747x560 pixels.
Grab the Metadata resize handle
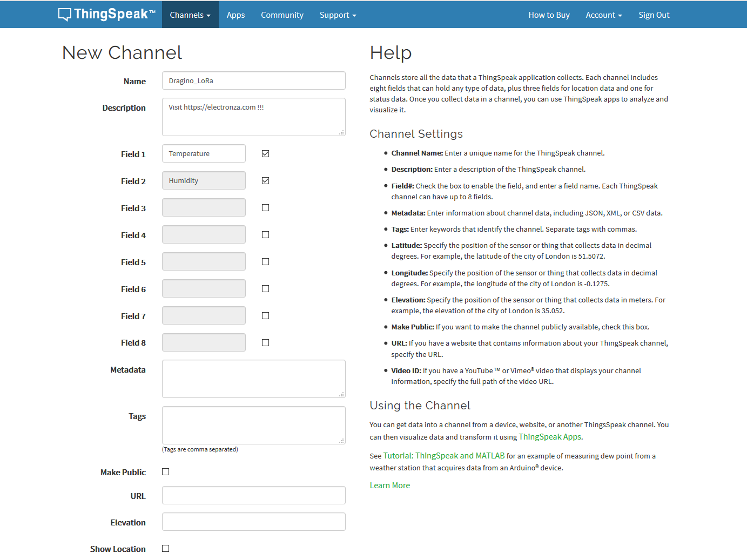tap(341, 394)
